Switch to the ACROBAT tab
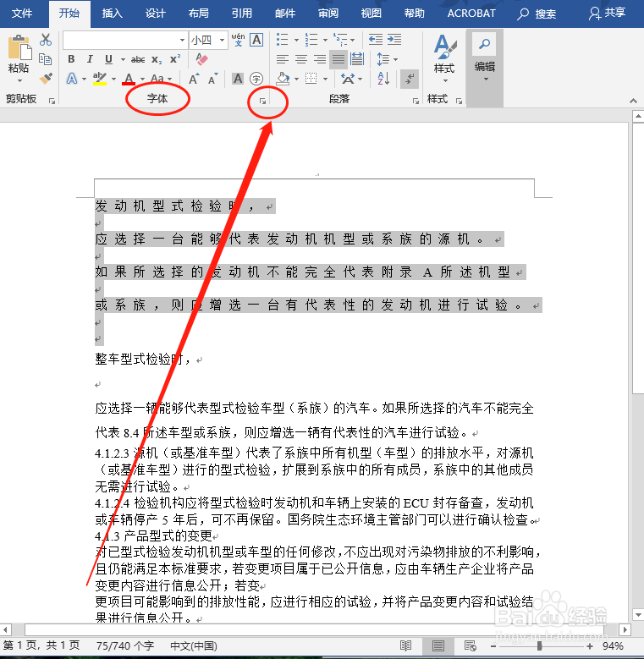 pos(471,14)
